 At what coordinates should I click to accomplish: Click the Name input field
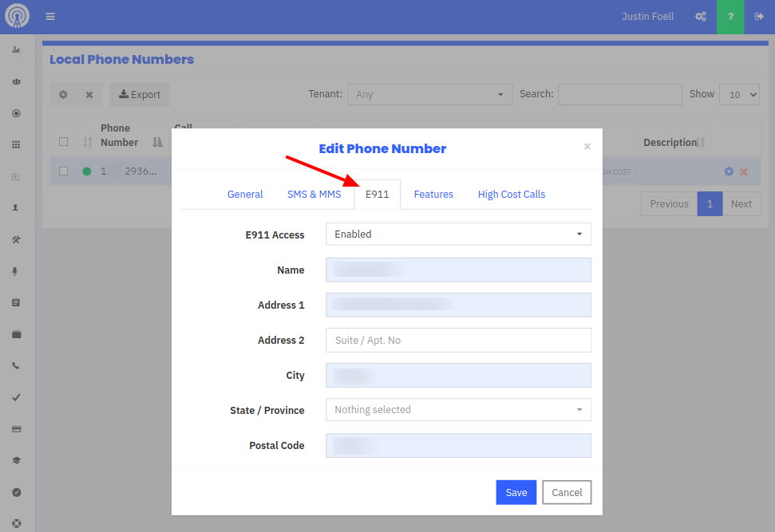coord(458,270)
